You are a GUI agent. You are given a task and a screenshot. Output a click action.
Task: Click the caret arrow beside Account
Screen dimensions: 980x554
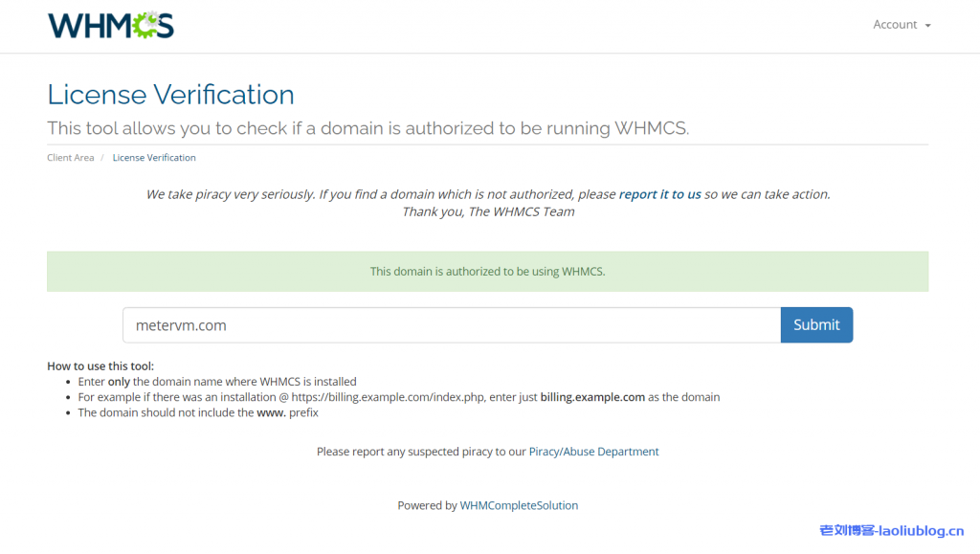pos(928,26)
